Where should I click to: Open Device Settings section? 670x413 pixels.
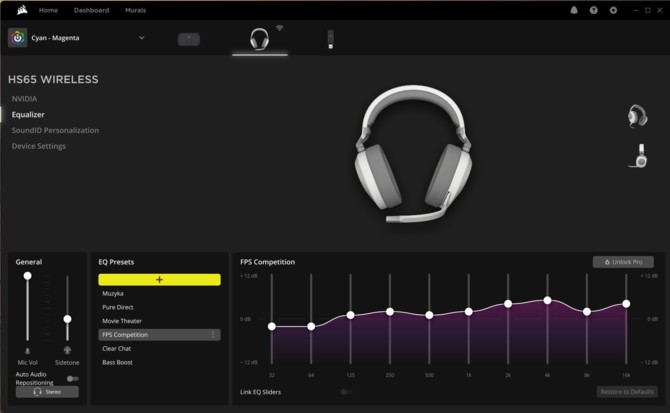(x=39, y=146)
